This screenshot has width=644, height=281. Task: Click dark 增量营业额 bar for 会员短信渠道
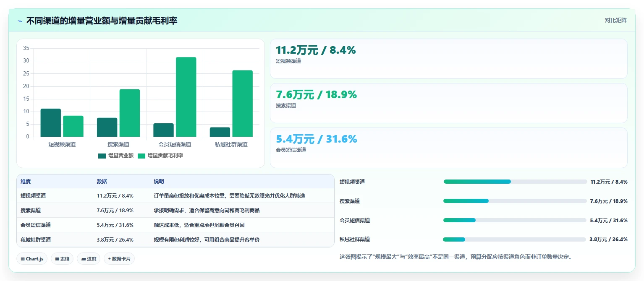pos(163,130)
